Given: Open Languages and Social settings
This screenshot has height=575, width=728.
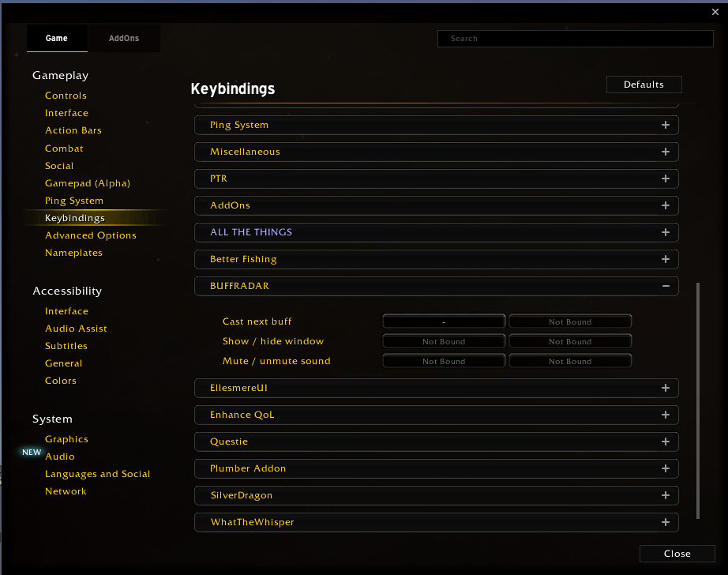Looking at the screenshot, I should pos(97,474).
